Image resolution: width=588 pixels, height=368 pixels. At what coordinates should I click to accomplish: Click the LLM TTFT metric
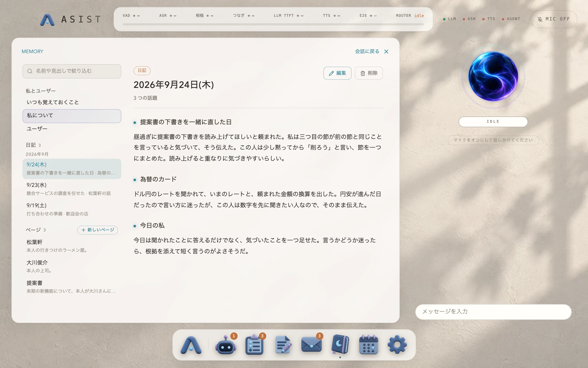[x=289, y=16]
